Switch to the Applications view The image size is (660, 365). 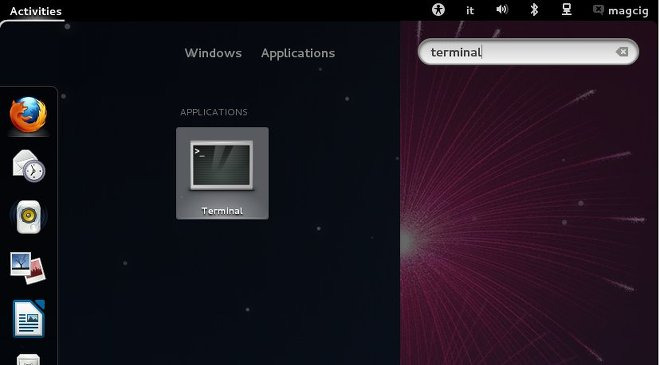[x=298, y=53]
